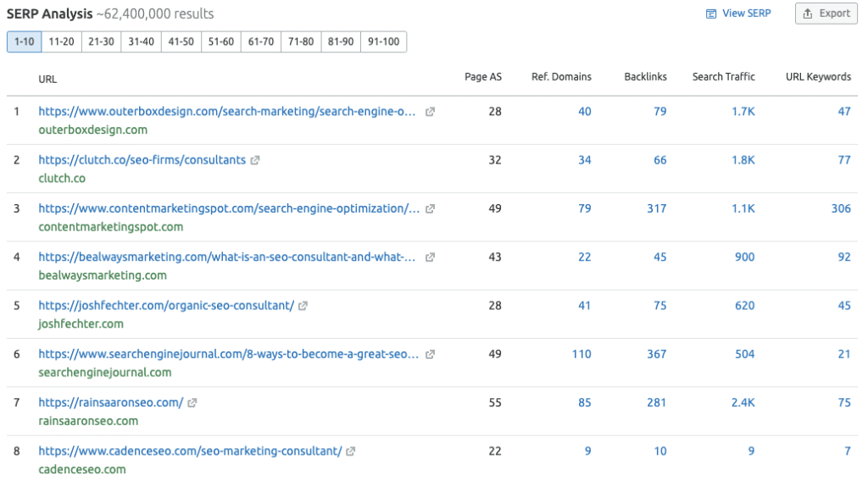Open external link icon for searchenginejournal URL

click(430, 354)
